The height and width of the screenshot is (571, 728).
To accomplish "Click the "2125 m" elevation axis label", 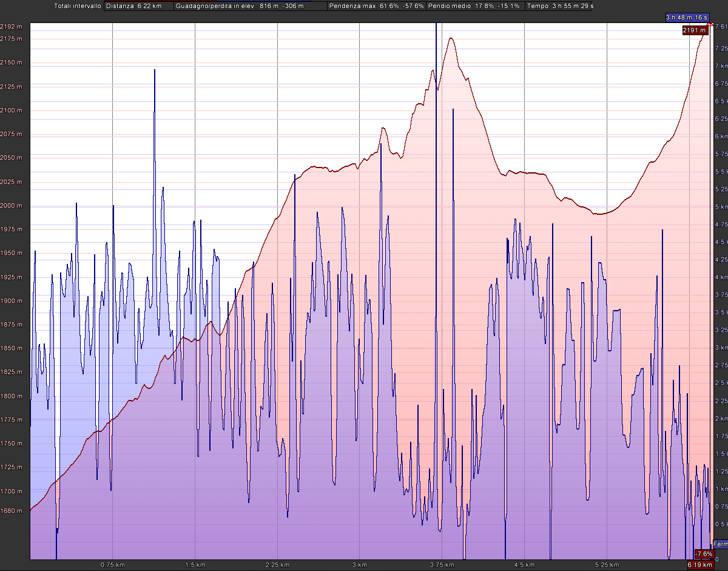I will pyautogui.click(x=11, y=87).
